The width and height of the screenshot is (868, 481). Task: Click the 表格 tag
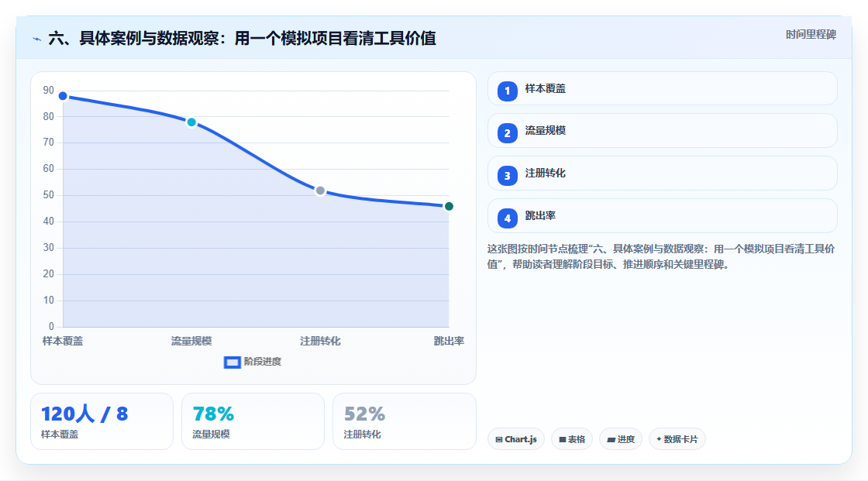coord(572,439)
